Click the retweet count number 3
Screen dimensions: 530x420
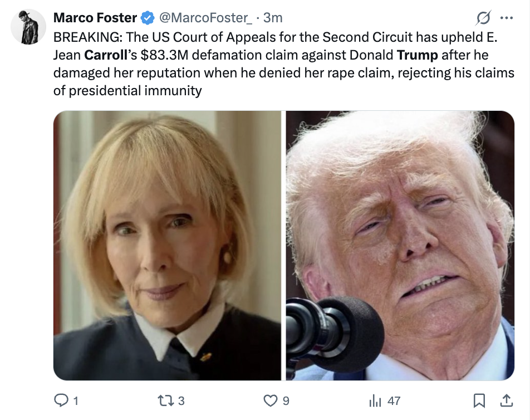tap(181, 401)
